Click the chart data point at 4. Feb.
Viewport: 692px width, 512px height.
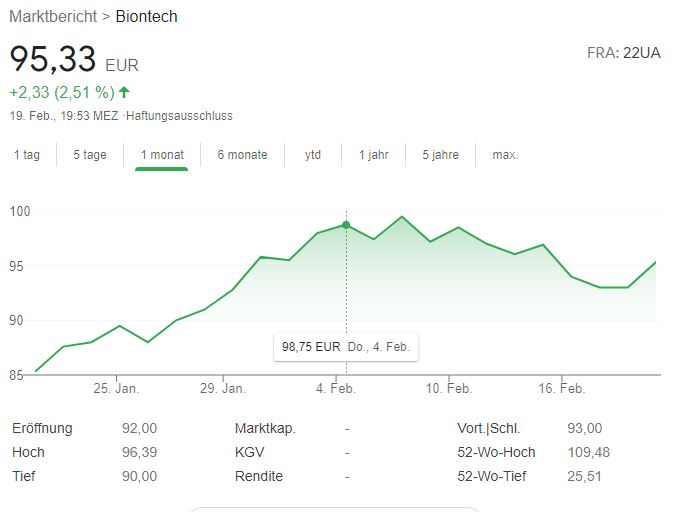(x=346, y=225)
